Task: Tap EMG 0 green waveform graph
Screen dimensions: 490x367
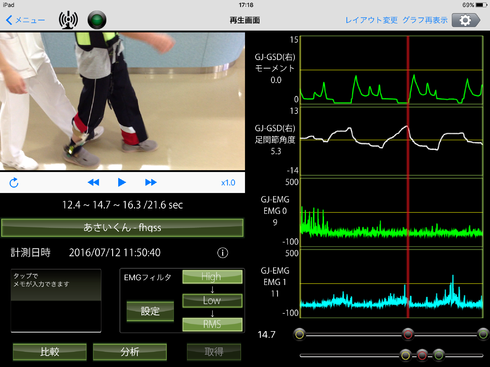Action: [x=392, y=212]
